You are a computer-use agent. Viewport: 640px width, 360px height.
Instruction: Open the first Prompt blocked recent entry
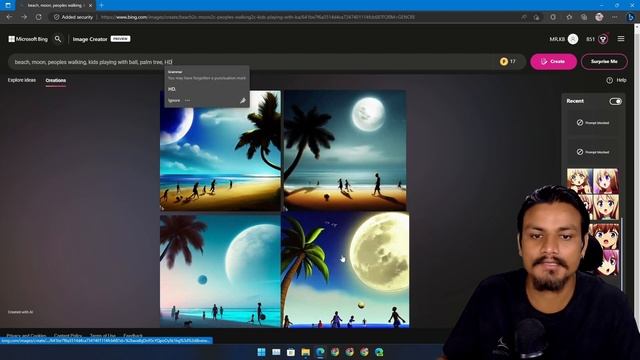pos(593,122)
